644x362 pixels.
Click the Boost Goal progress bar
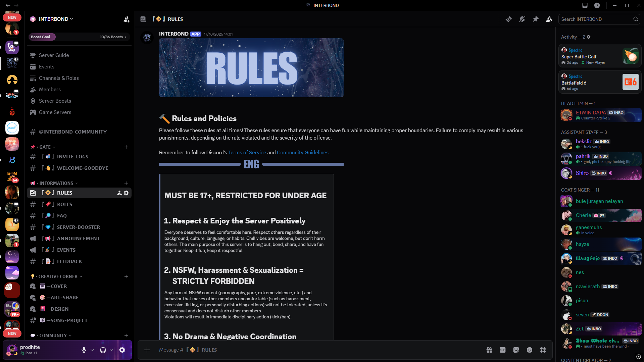pos(79,37)
